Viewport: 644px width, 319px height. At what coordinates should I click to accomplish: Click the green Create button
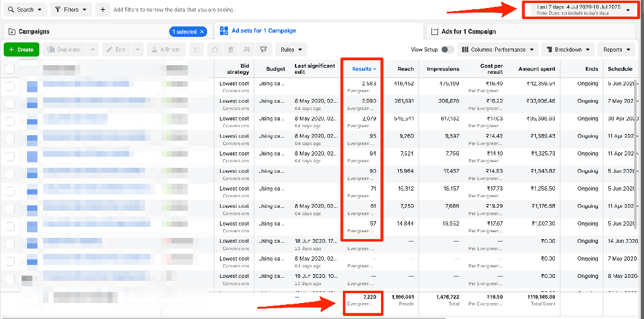(22, 50)
